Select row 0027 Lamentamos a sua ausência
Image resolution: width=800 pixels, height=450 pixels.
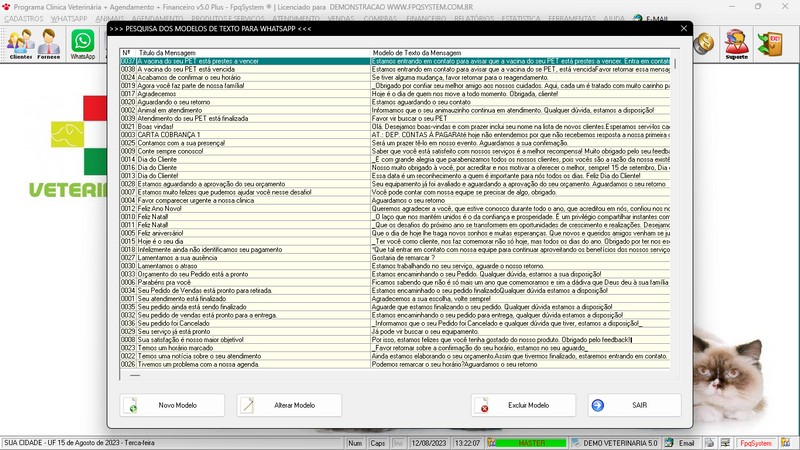click(395, 258)
